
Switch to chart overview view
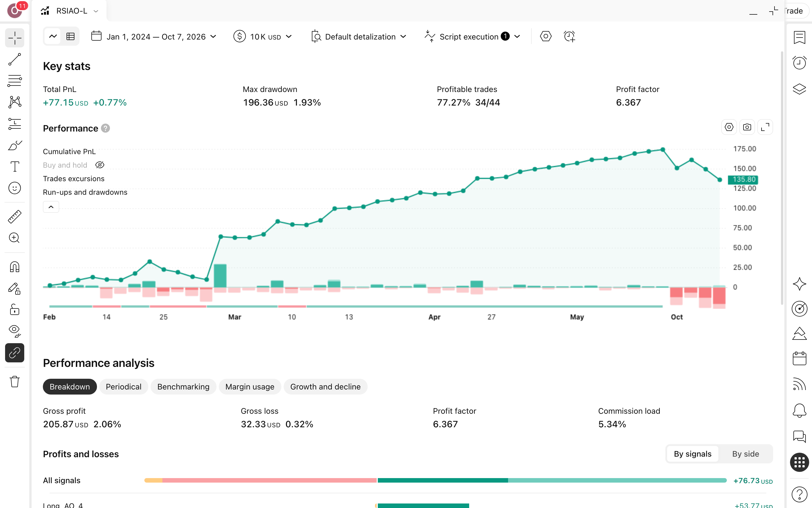53,36
